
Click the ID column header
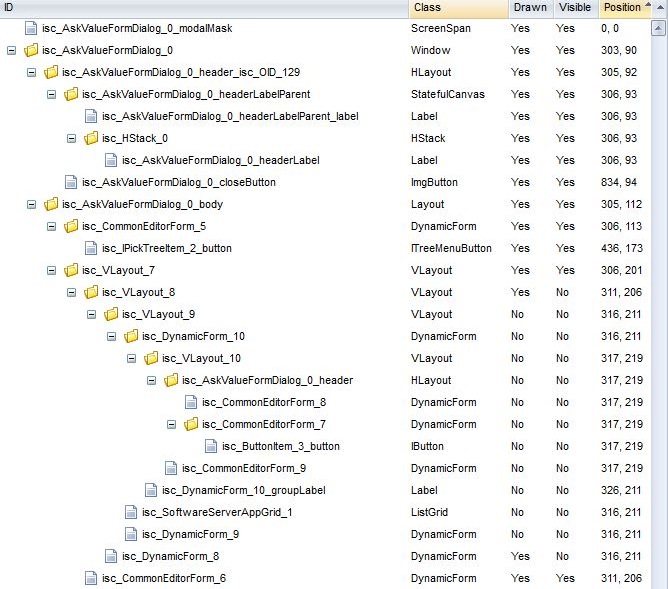200,8
